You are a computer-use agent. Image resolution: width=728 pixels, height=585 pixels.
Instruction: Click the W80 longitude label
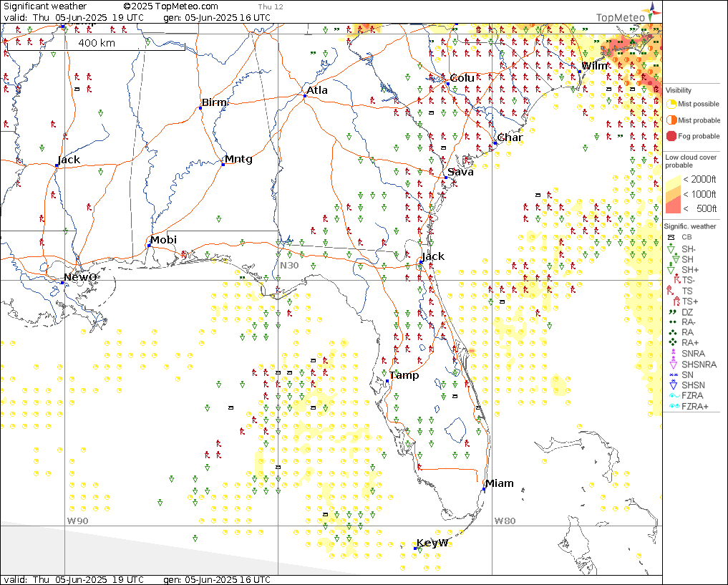505,521
